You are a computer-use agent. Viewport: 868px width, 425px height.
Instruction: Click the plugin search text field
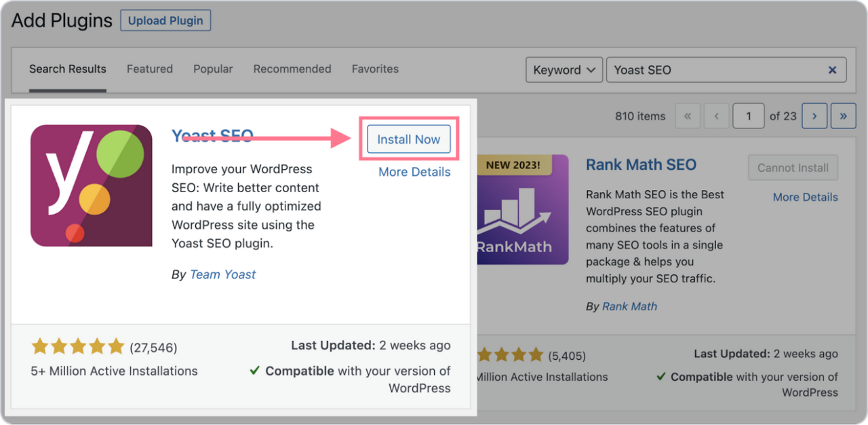pos(715,70)
